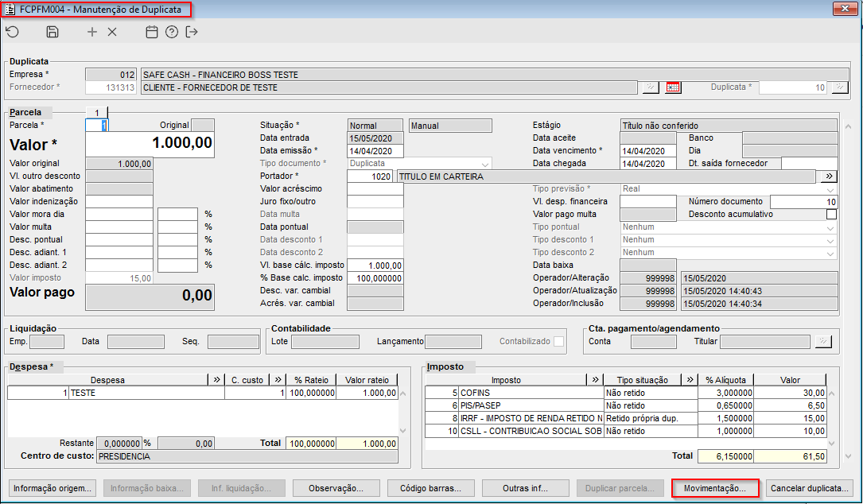Image resolution: width=863 pixels, height=504 pixels.
Task: Select the CSLL contribuição social row
Action: pyautogui.click(x=626, y=431)
